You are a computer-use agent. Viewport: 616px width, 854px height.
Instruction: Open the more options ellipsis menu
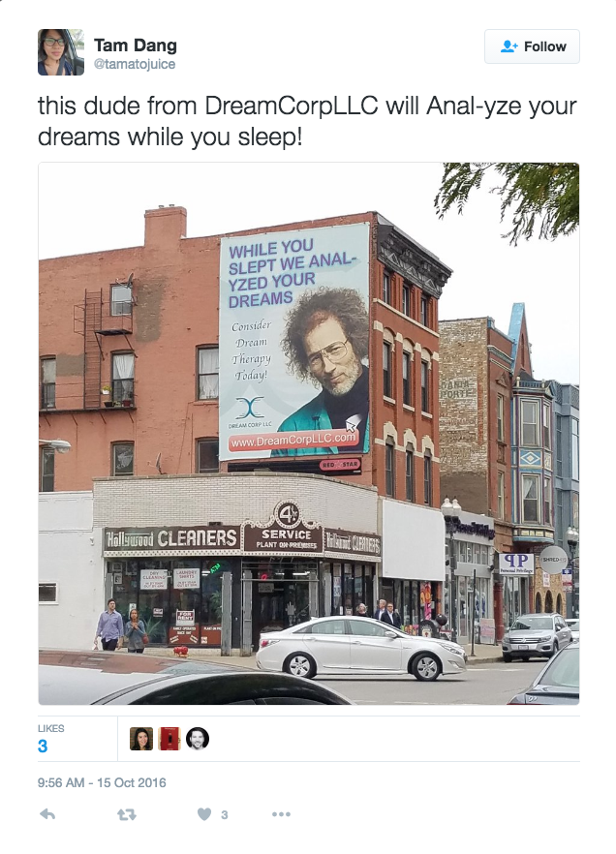tap(281, 814)
